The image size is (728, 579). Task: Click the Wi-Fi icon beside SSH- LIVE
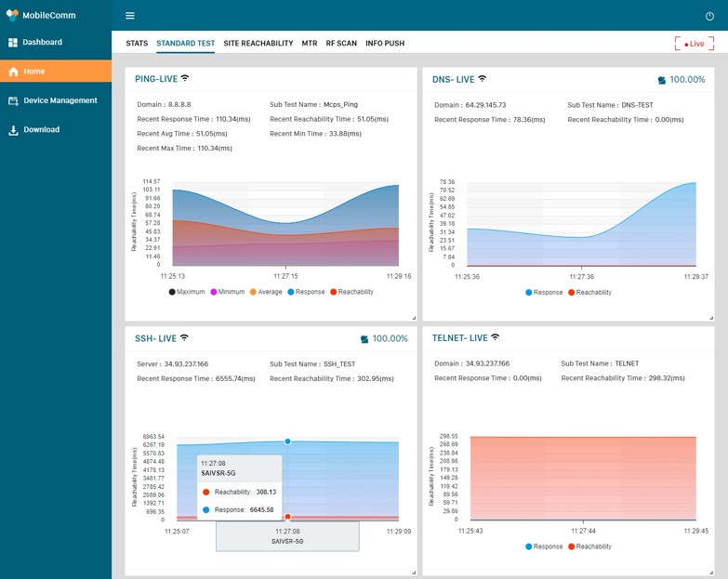(x=184, y=338)
